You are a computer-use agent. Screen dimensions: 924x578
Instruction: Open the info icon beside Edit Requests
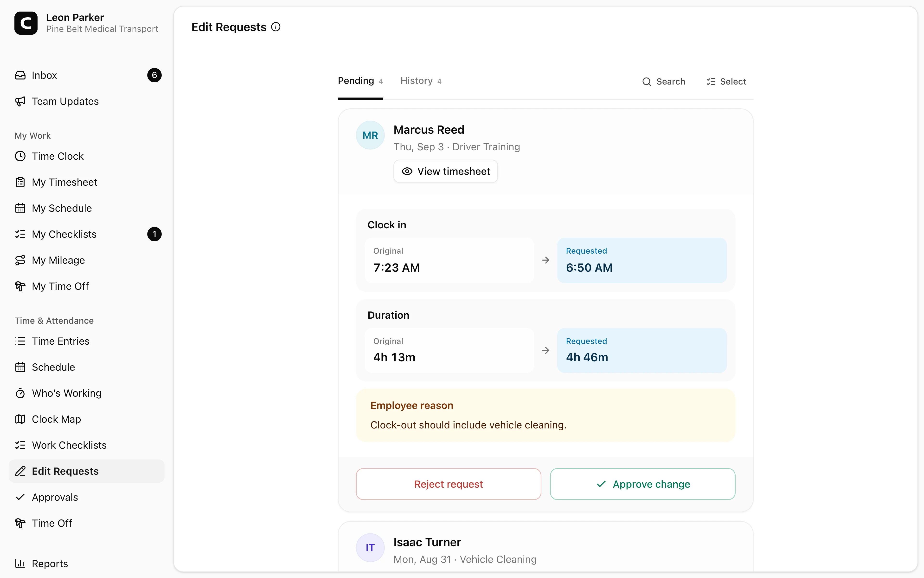(x=276, y=27)
